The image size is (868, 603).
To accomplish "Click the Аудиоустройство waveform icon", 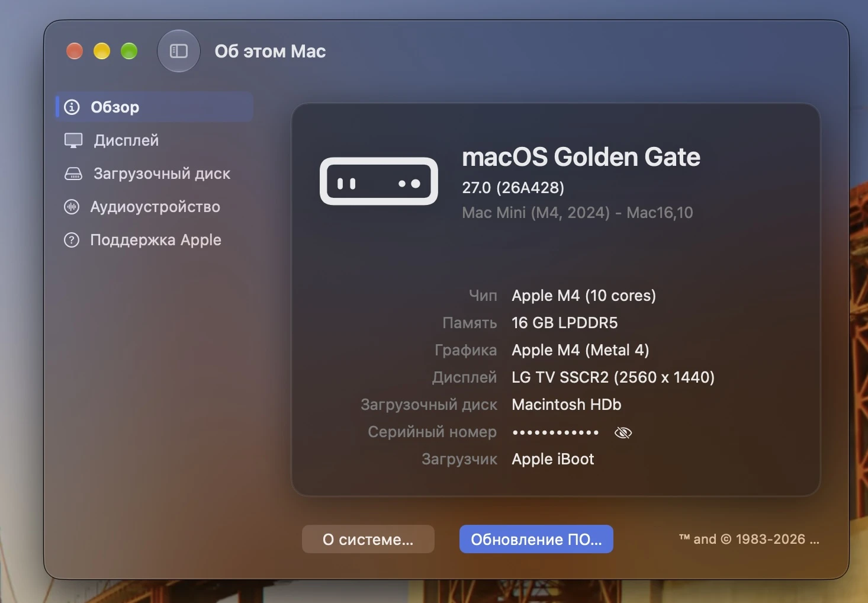I will pos(72,207).
